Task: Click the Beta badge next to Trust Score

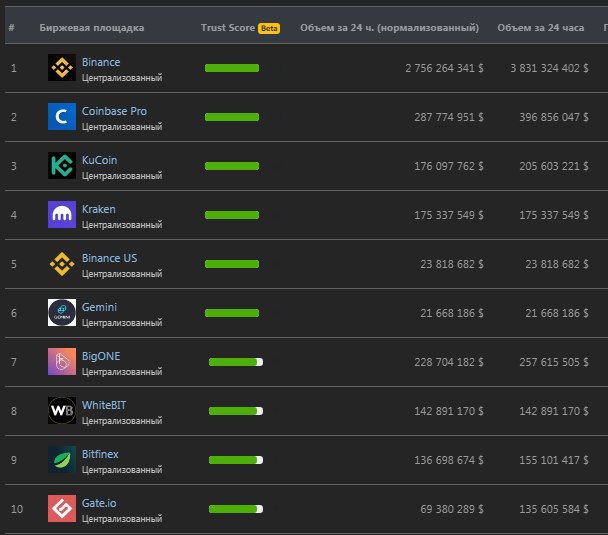Action: (x=269, y=28)
